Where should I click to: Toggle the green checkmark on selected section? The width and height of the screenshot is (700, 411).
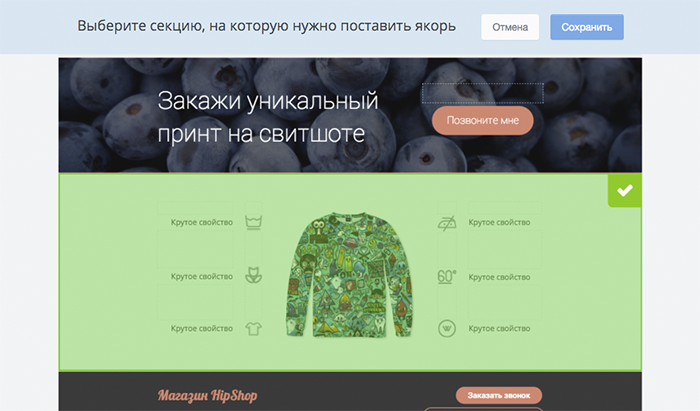click(625, 191)
